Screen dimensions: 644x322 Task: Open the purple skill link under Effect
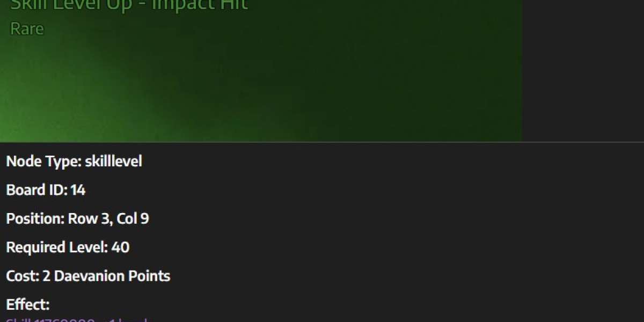[80, 320]
